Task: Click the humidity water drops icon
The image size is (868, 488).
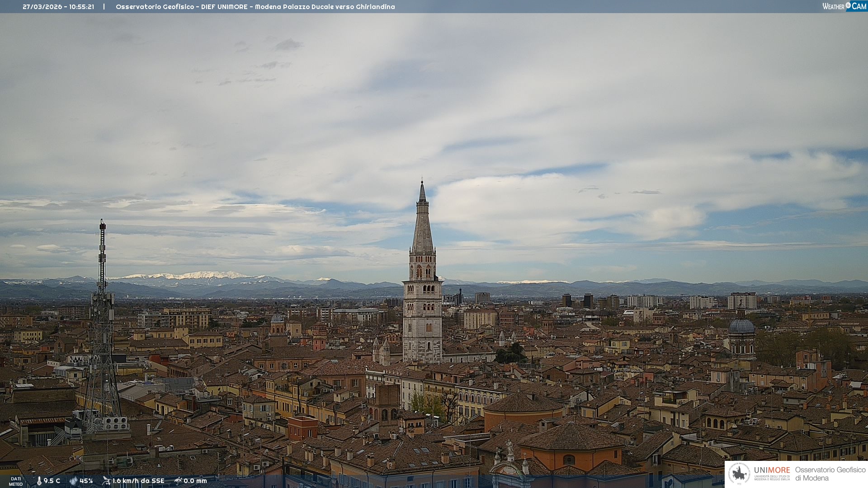Action: [73, 481]
